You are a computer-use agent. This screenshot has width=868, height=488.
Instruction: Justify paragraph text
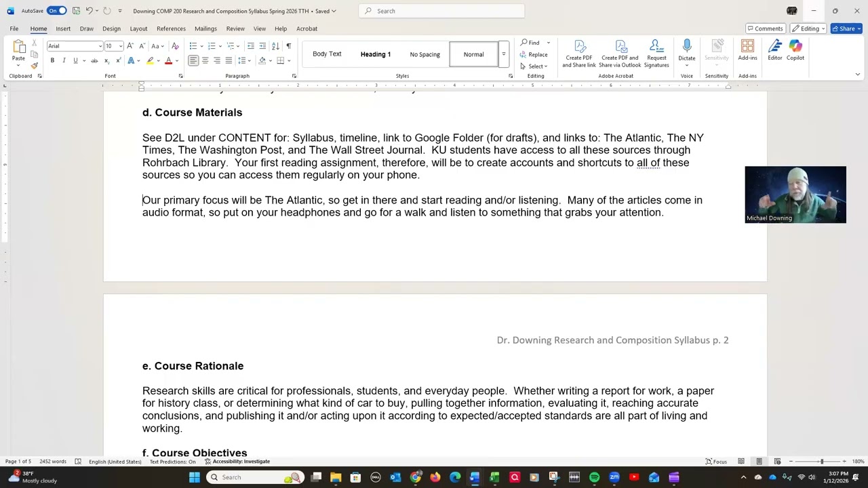tap(229, 61)
